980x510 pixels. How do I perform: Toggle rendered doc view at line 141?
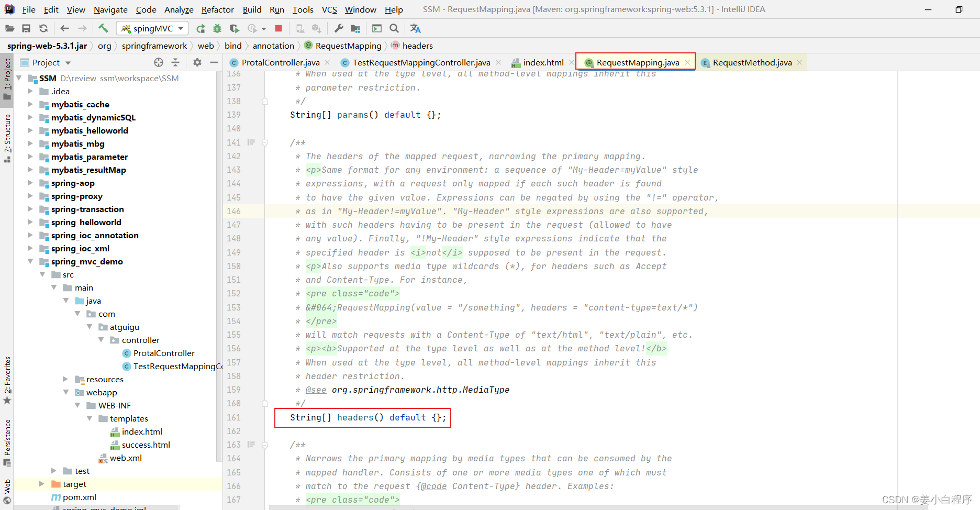point(251,142)
